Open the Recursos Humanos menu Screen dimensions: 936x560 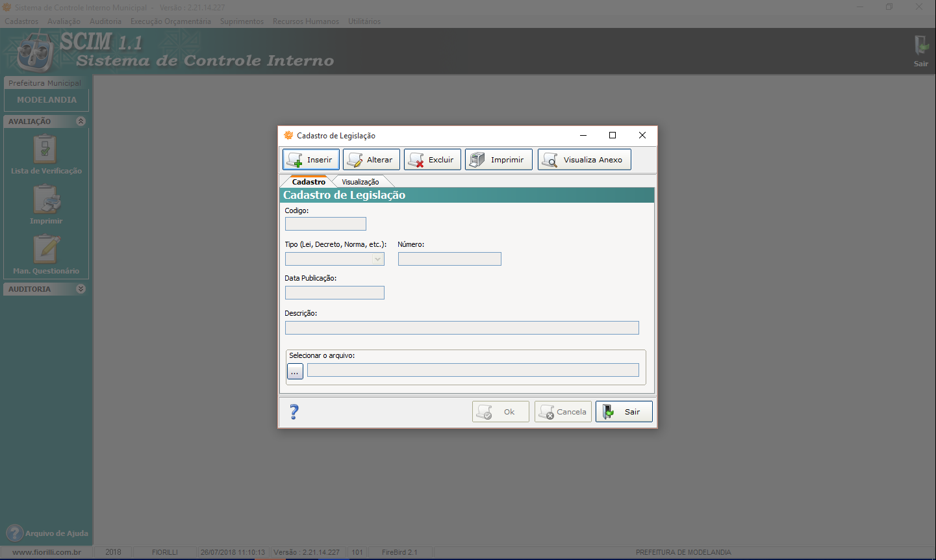click(305, 21)
